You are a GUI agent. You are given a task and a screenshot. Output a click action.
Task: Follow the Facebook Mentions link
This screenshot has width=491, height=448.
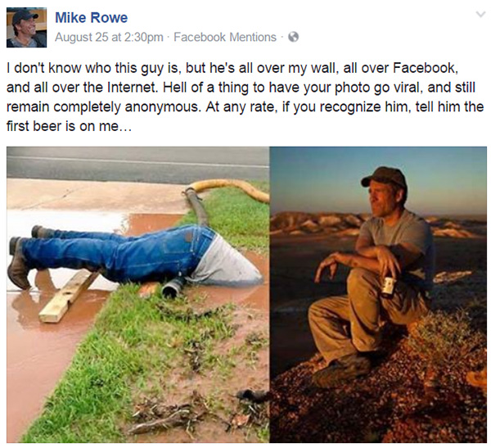coord(225,37)
